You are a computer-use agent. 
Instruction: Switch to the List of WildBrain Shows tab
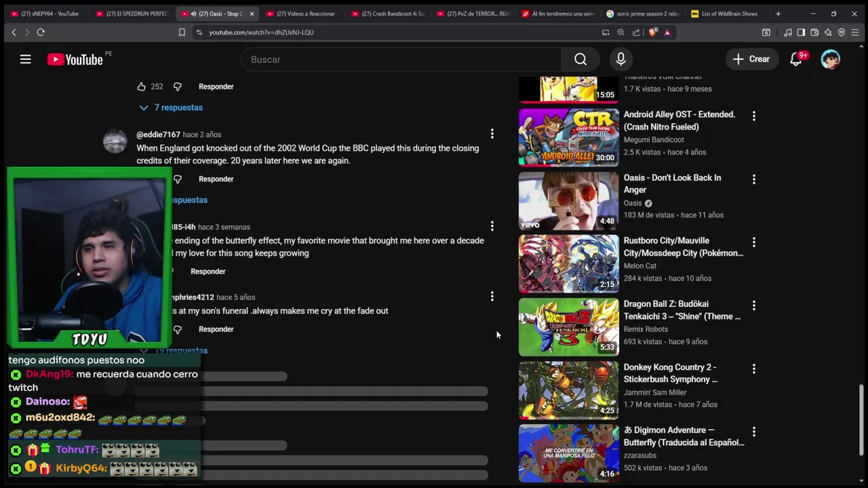point(728,14)
